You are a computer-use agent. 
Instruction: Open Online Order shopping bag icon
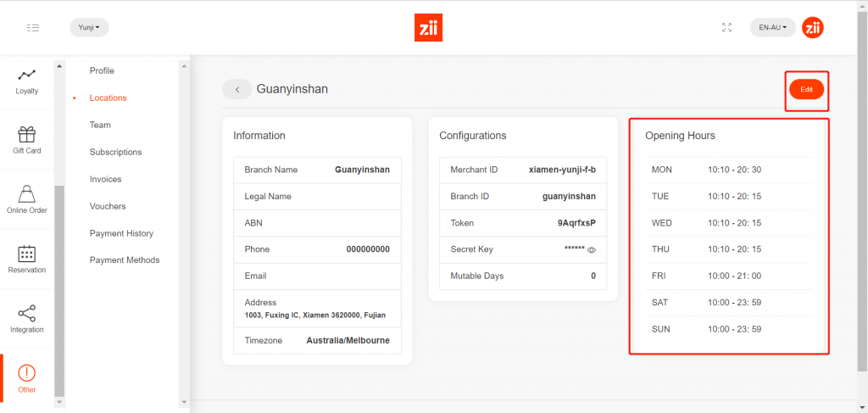click(26, 194)
